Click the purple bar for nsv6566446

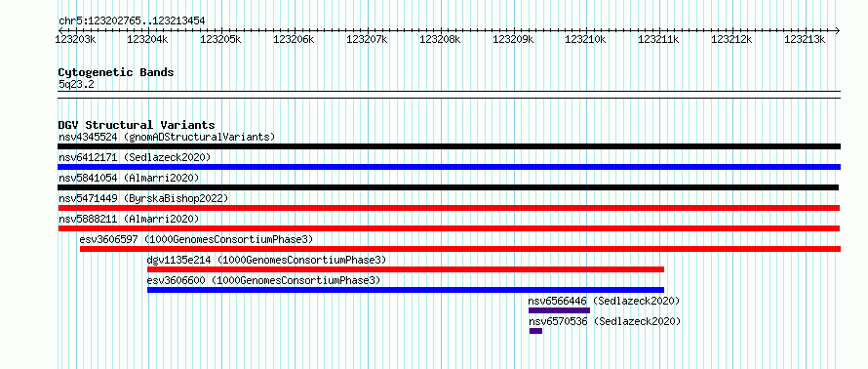coord(559,310)
